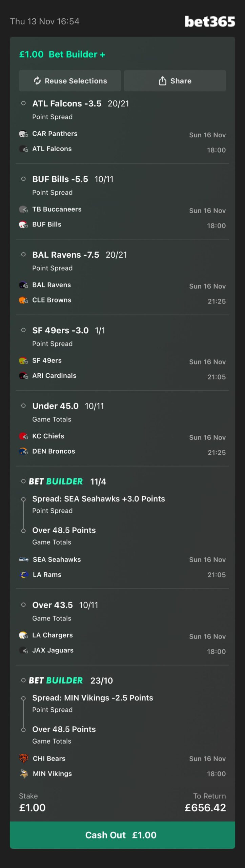
Task: Click the bet365 logo
Action: (x=210, y=22)
